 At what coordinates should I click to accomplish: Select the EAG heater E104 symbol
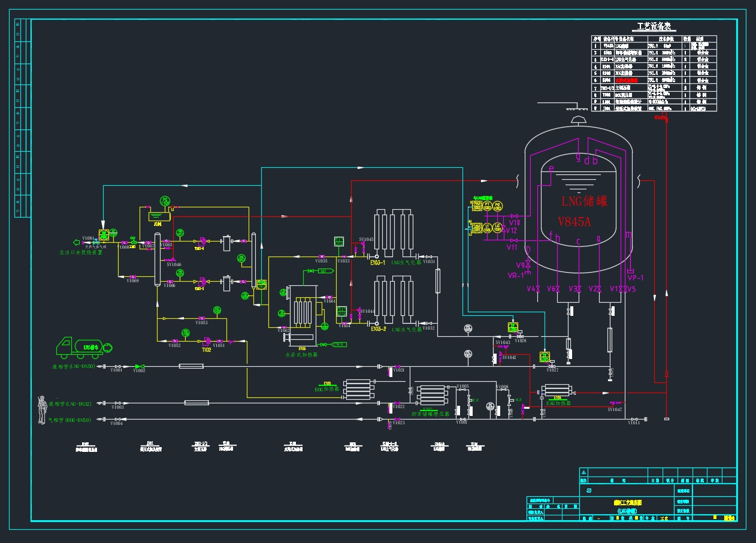tap(558, 391)
